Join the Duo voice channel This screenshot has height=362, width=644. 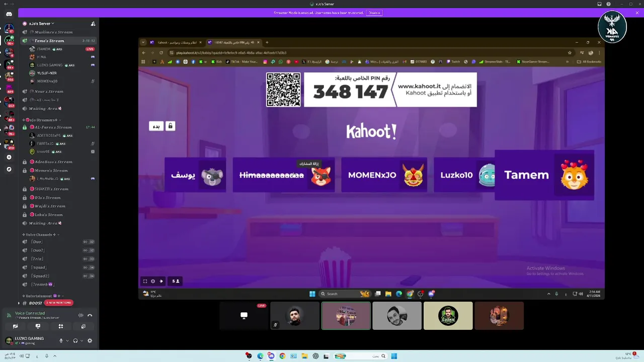[58, 242]
